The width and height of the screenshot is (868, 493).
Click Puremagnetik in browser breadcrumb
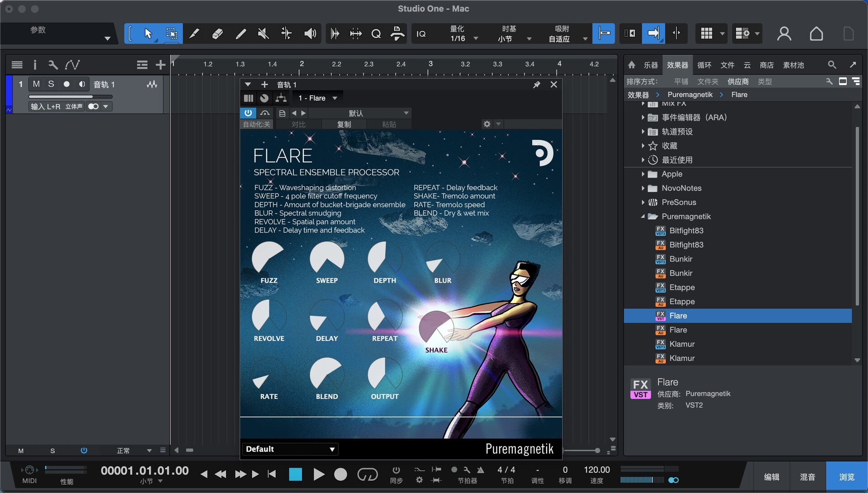click(x=690, y=95)
